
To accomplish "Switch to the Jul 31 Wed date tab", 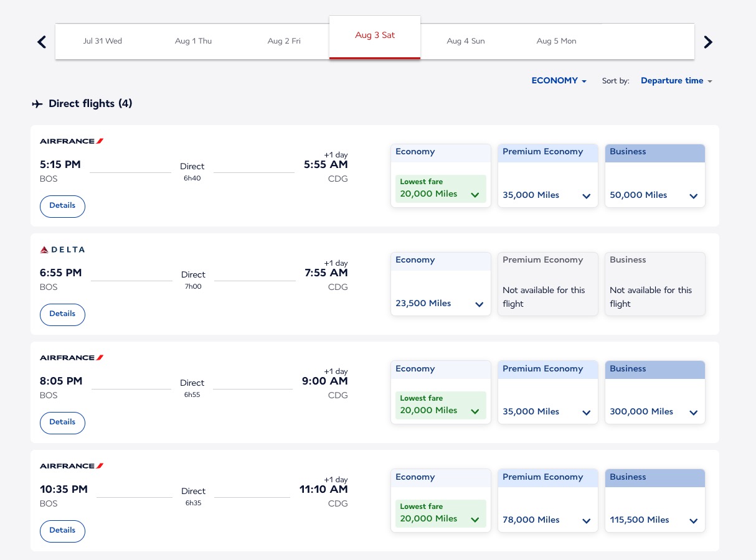I will click(102, 41).
